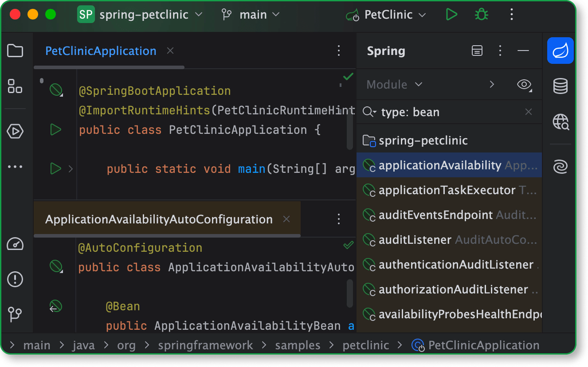This screenshot has height=367, width=588.
Task: Click the @AutoConfiguration annotation text
Action: pos(140,247)
